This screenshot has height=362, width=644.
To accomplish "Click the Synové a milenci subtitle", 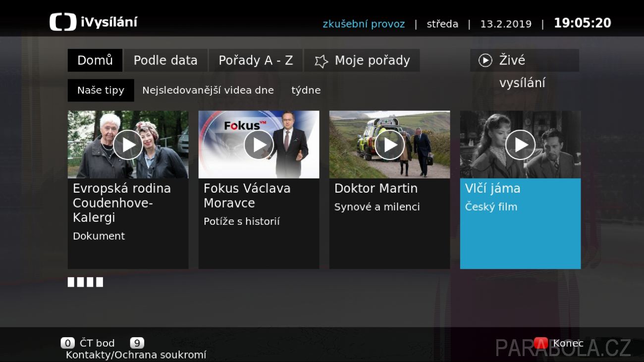I will point(377,207).
